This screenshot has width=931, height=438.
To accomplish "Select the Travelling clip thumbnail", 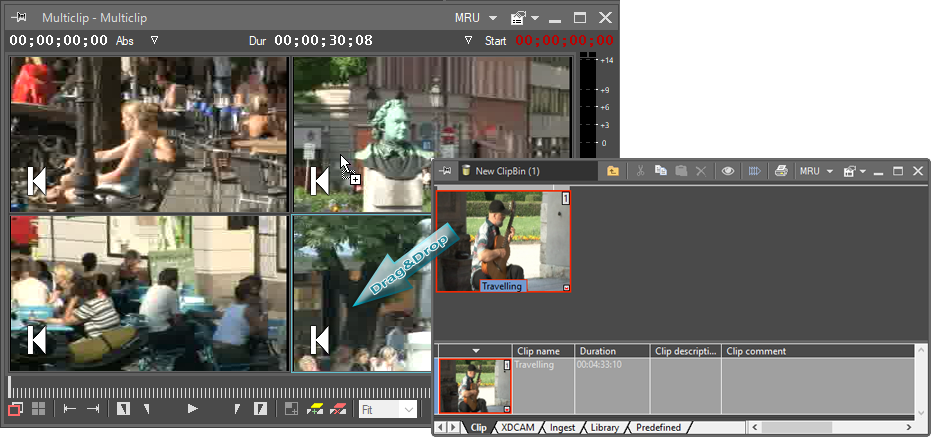I will [x=503, y=240].
